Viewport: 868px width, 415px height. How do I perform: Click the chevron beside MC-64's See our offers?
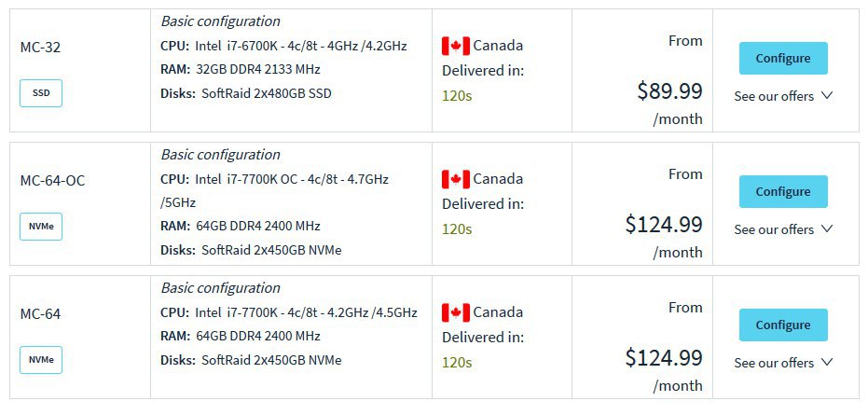pyautogui.click(x=827, y=363)
